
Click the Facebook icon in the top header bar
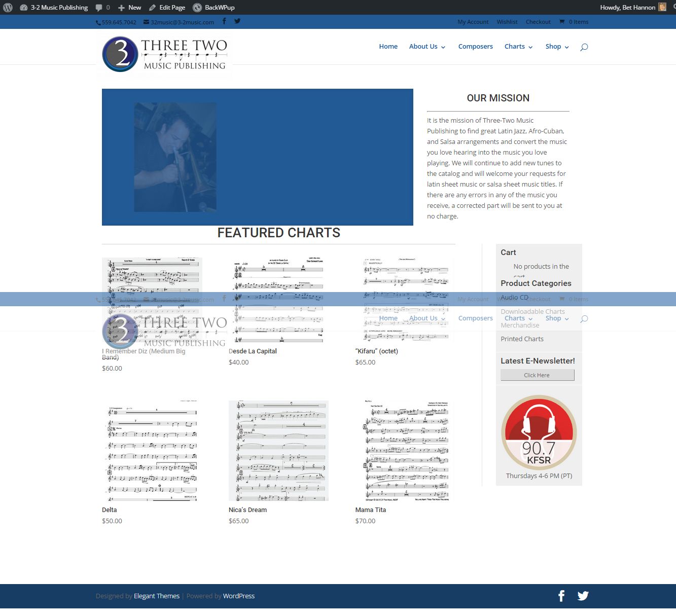(224, 21)
